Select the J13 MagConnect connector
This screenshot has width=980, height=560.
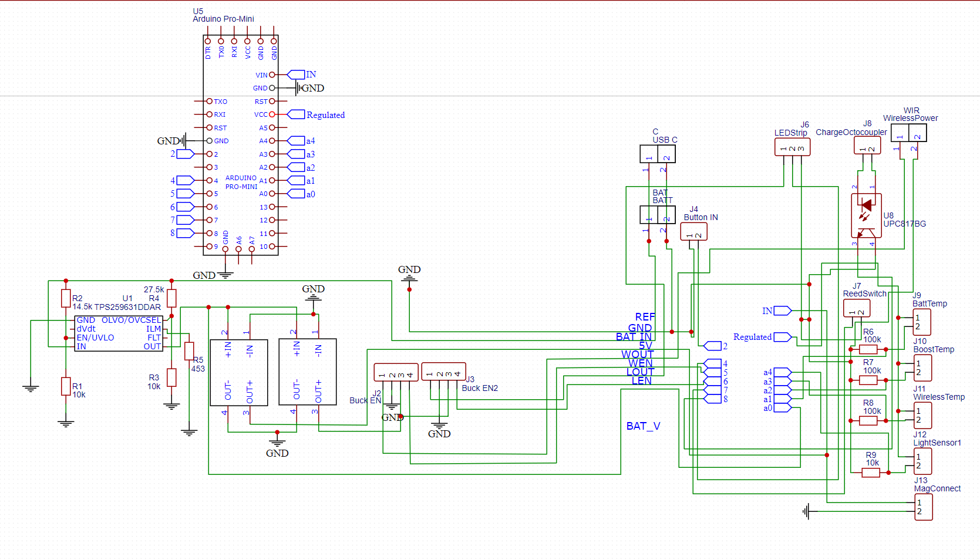coord(924,506)
